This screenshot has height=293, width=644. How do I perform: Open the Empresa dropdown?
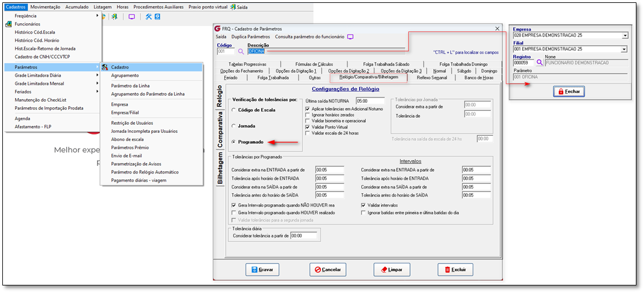coord(625,36)
